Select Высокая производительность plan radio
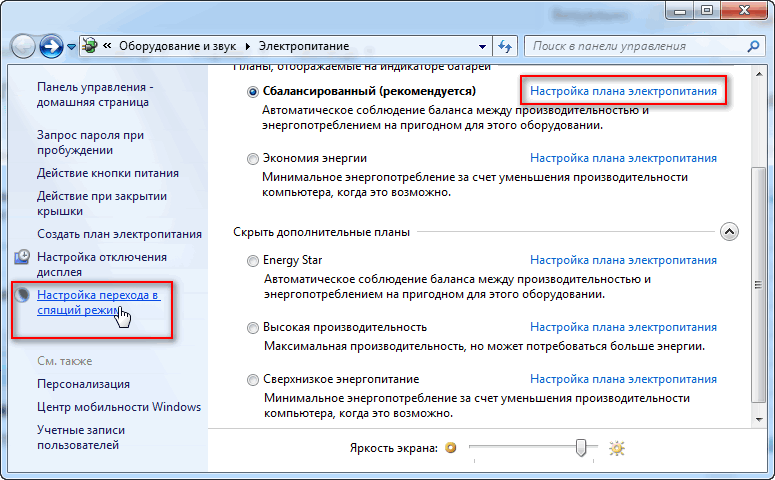The height and width of the screenshot is (480, 775). click(253, 328)
